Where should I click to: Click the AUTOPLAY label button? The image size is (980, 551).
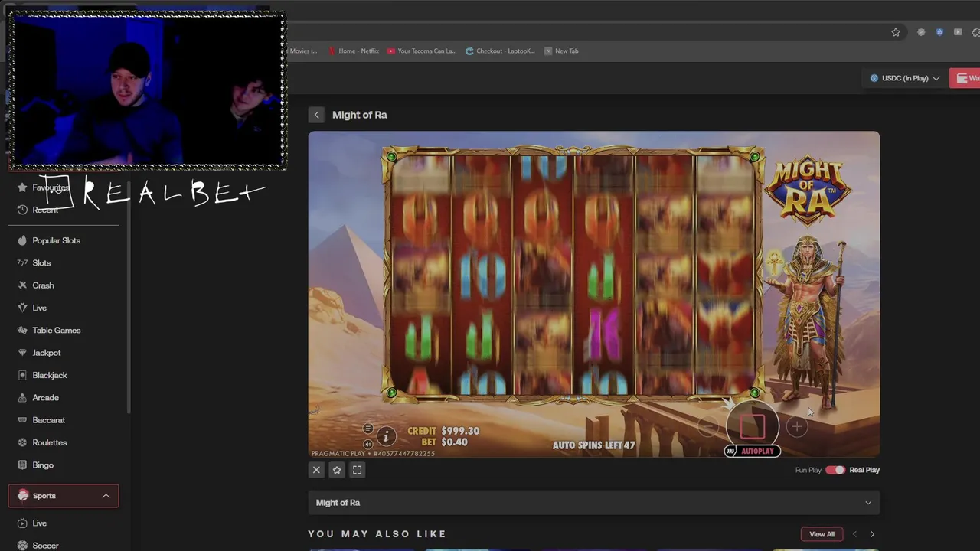coord(752,452)
